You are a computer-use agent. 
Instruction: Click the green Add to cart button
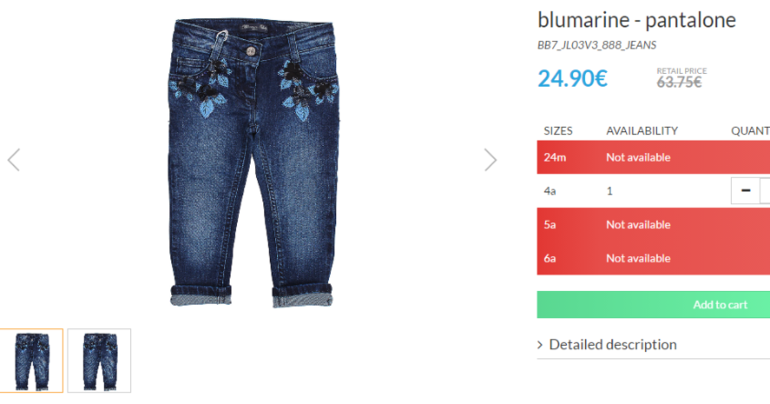[654, 304]
